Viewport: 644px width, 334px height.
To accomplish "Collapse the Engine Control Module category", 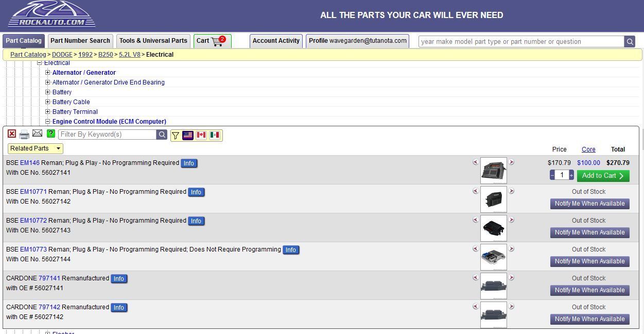I will 48,122.
